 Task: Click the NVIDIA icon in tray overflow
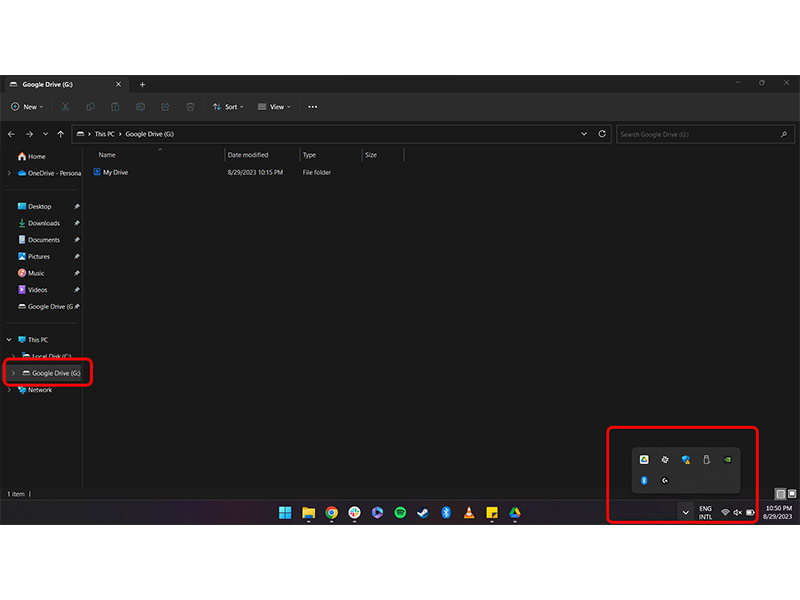727,460
